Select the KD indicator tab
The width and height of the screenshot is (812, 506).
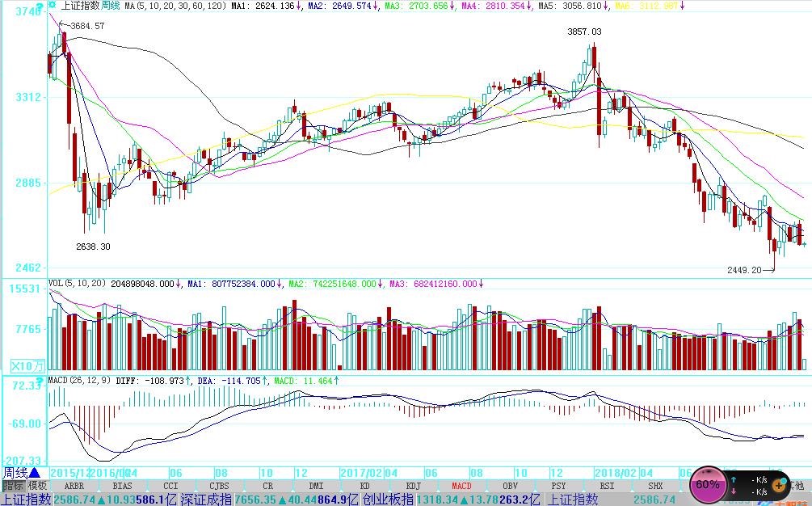click(364, 487)
